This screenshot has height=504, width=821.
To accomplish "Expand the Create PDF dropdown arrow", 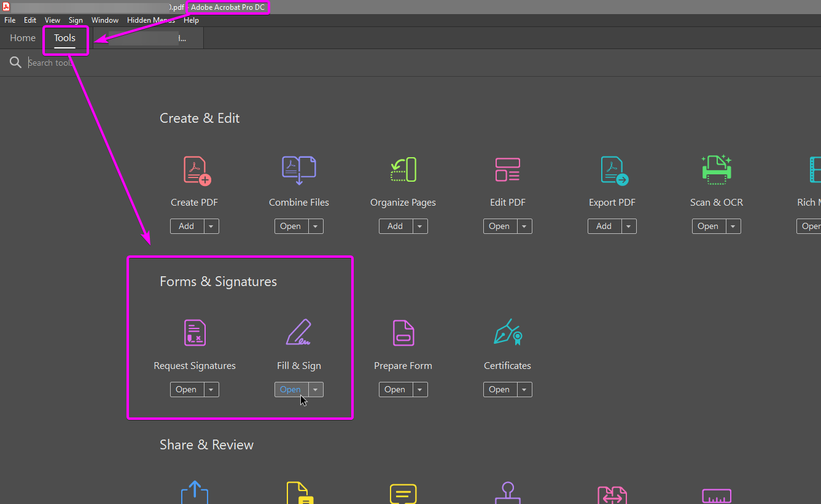I will tap(211, 226).
